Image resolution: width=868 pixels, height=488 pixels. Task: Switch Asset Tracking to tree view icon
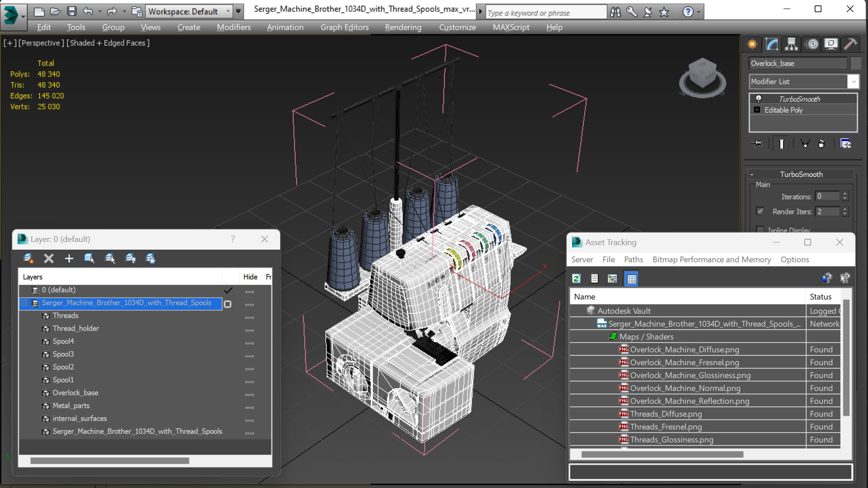tap(612, 279)
